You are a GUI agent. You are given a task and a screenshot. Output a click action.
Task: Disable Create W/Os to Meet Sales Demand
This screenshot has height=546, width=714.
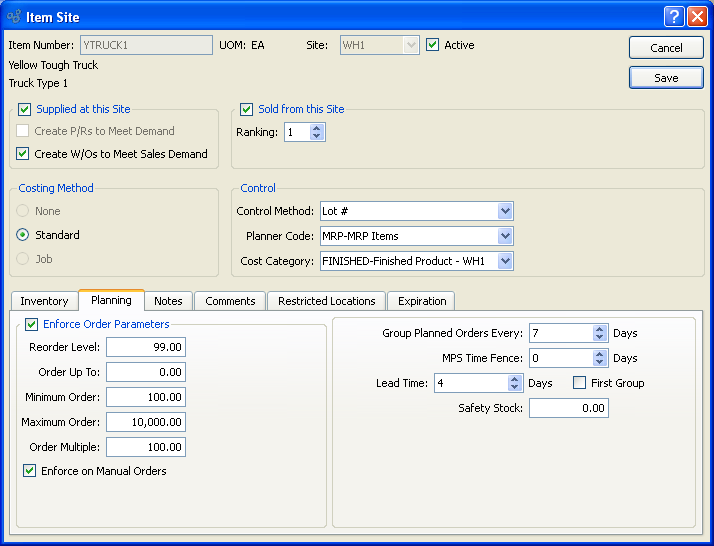click(x=24, y=154)
